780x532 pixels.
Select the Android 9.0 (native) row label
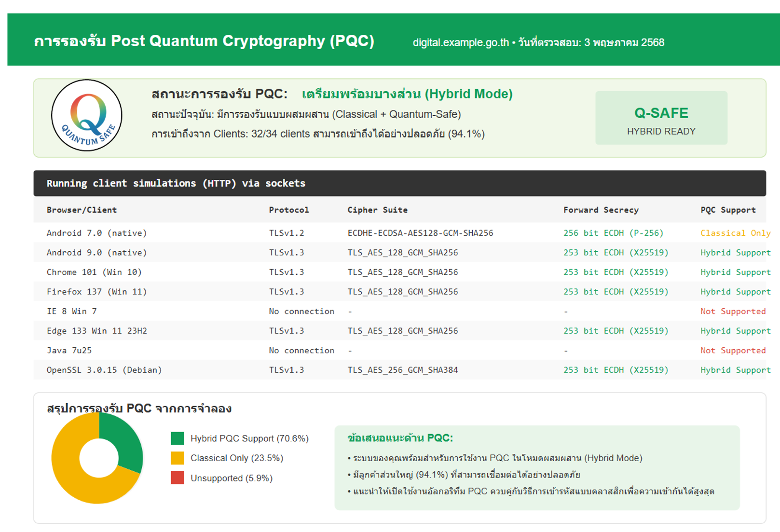point(96,252)
